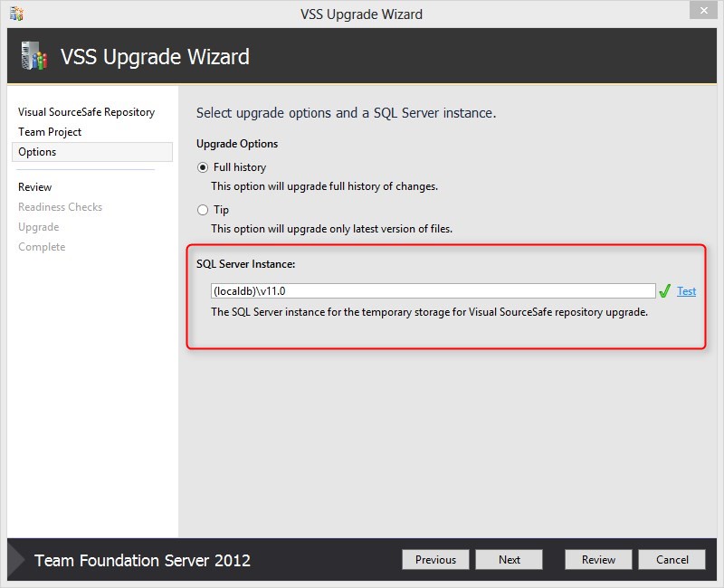Click the Review button at bottom
The image size is (724, 588).
(x=598, y=559)
